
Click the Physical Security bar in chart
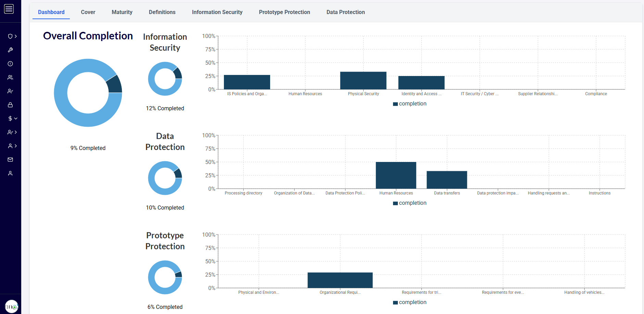363,81
